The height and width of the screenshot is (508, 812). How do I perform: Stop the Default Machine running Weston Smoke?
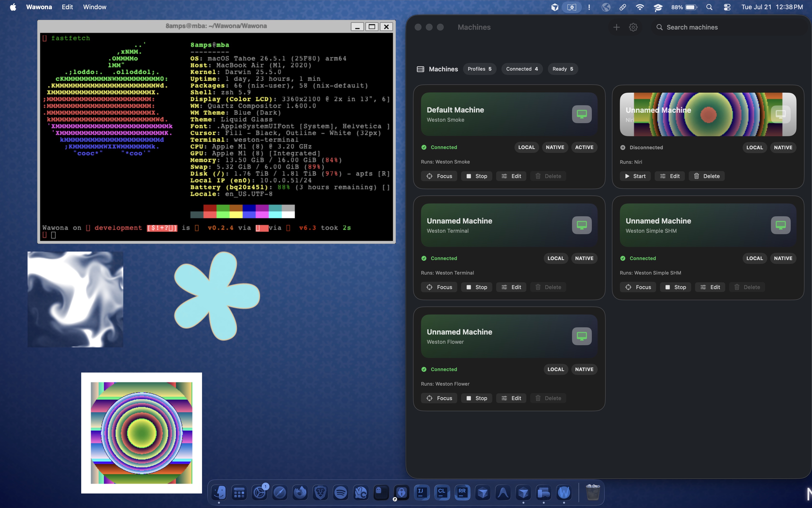point(477,176)
